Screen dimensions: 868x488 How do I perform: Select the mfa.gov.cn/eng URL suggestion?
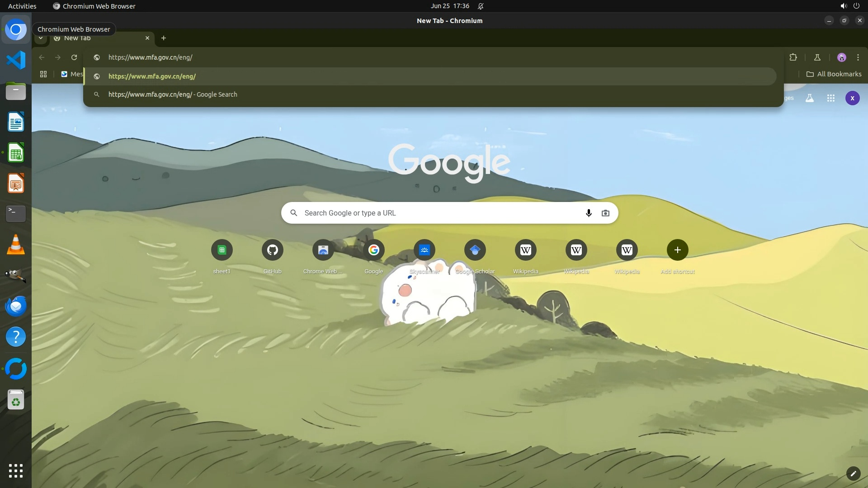152,76
